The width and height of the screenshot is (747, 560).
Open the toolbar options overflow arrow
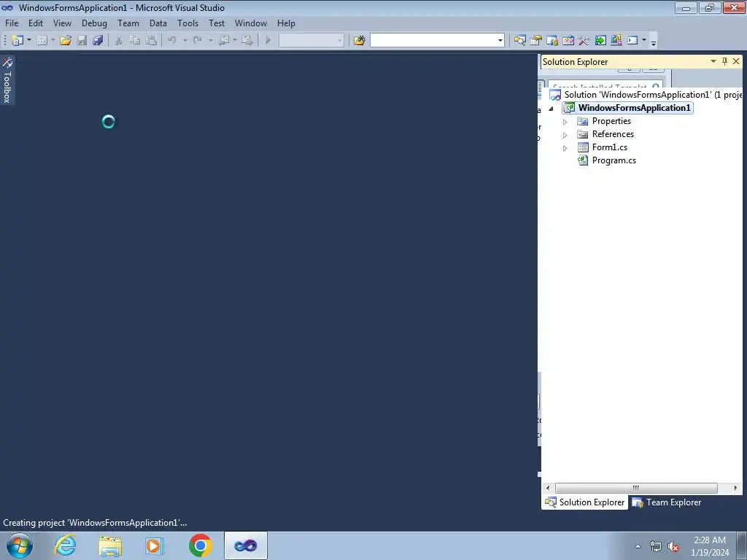click(654, 42)
